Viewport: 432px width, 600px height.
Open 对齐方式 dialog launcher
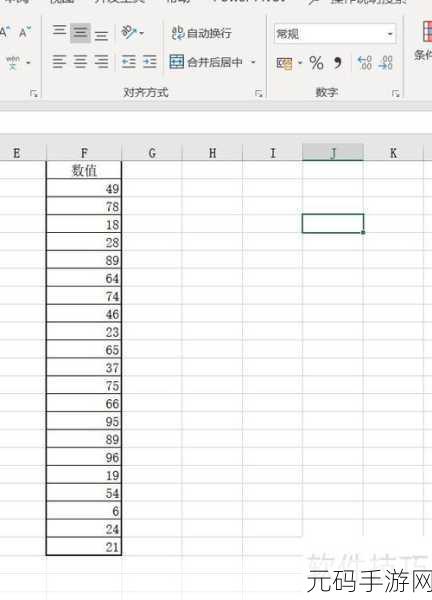point(259,93)
